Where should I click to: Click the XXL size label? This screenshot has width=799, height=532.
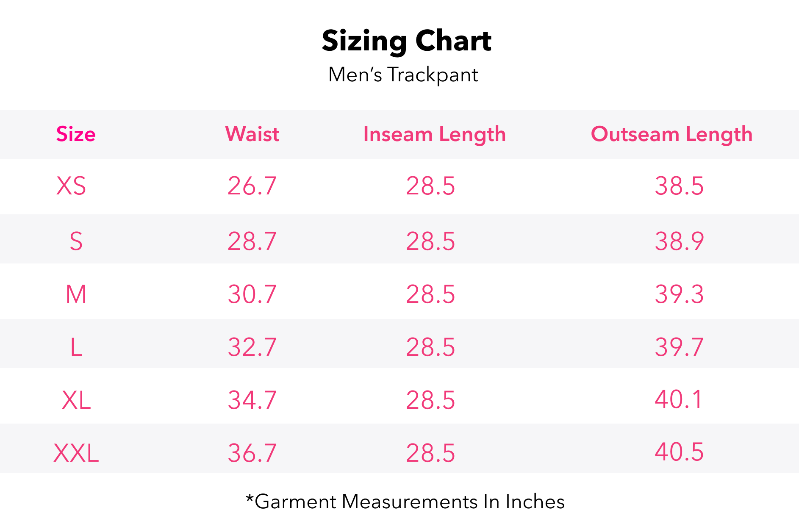pos(76,453)
